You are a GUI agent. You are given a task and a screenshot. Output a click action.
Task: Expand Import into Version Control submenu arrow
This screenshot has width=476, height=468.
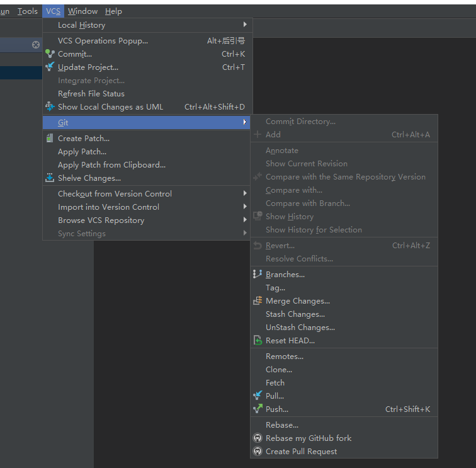(x=245, y=207)
